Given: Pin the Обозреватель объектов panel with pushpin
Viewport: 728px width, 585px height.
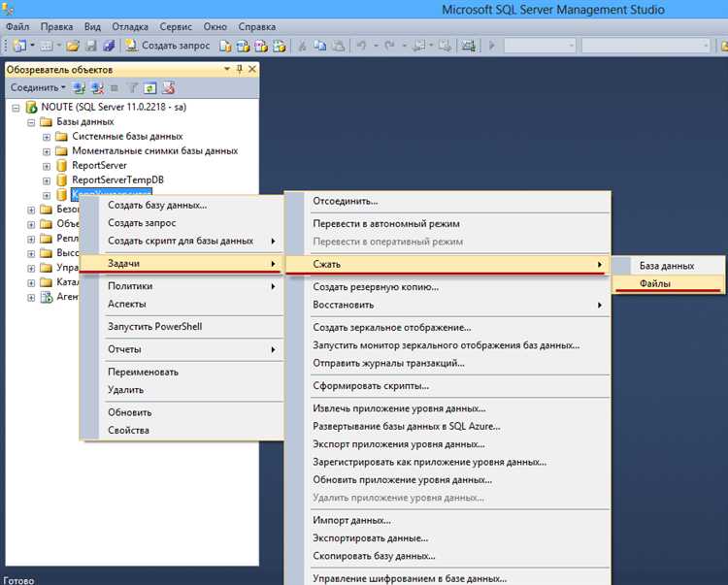Looking at the screenshot, I should (240, 69).
